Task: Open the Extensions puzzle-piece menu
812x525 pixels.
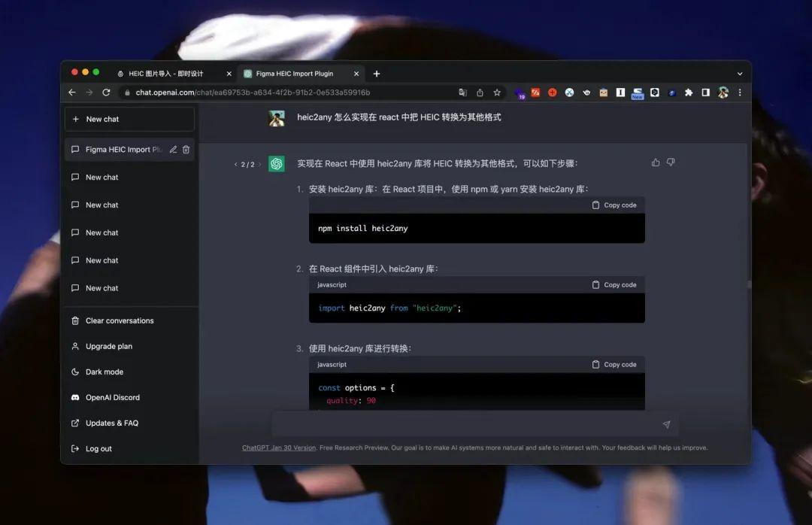Action: [x=689, y=93]
